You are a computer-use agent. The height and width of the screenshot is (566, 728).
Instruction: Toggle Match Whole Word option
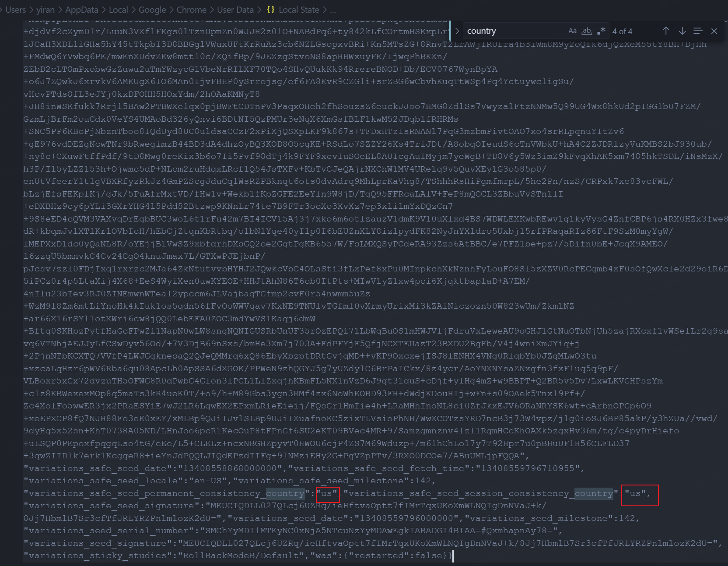point(587,31)
